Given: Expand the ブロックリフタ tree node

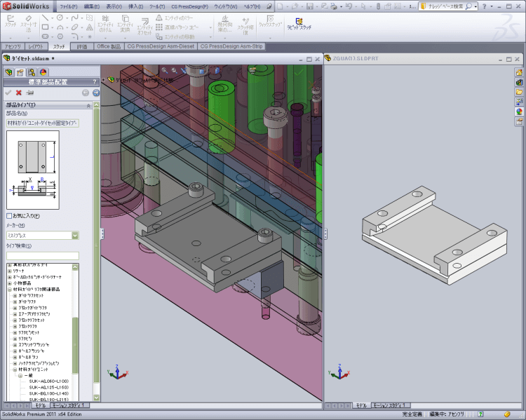Looking at the screenshot, I should (15, 327).
